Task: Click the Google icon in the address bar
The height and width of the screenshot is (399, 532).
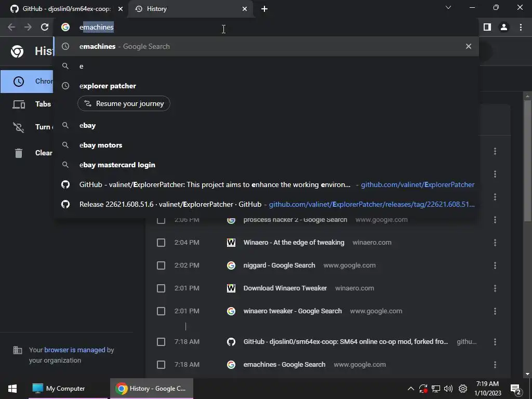Action: pyautogui.click(x=65, y=27)
